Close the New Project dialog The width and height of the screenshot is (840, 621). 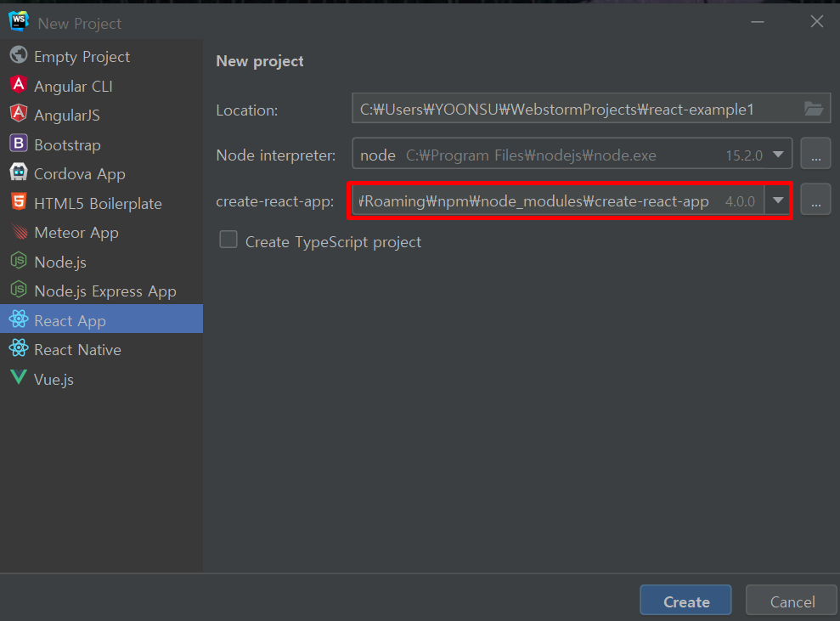click(816, 21)
